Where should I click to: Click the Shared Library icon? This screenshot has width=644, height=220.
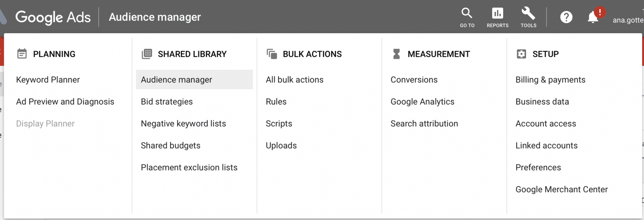click(x=147, y=54)
